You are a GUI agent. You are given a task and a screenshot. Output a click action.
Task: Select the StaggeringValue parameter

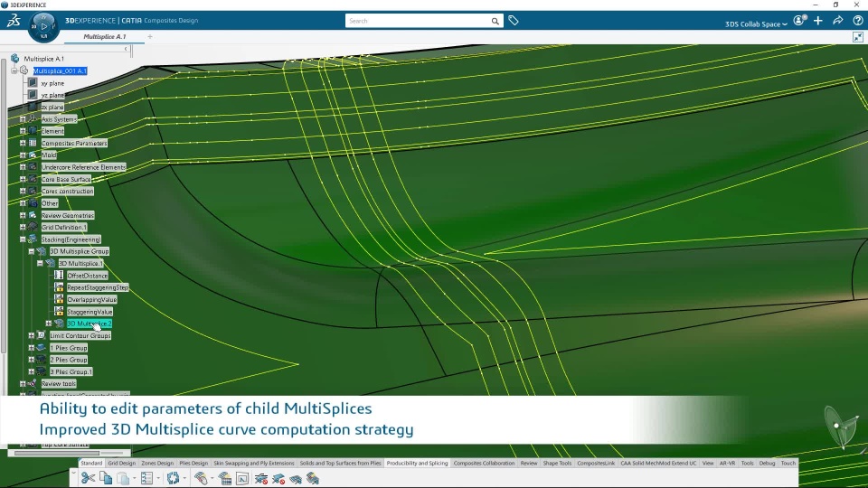pyautogui.click(x=90, y=312)
